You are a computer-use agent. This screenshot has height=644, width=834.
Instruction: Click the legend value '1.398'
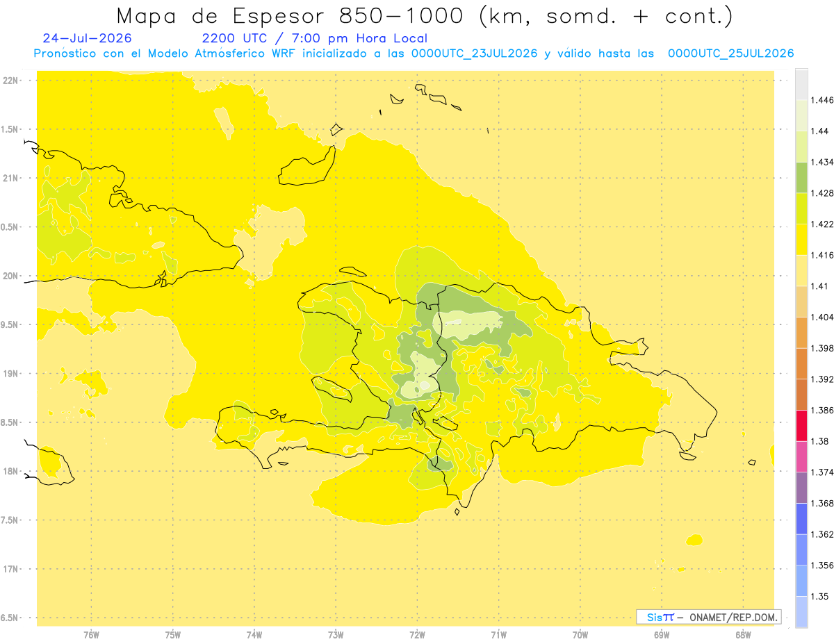(x=822, y=348)
